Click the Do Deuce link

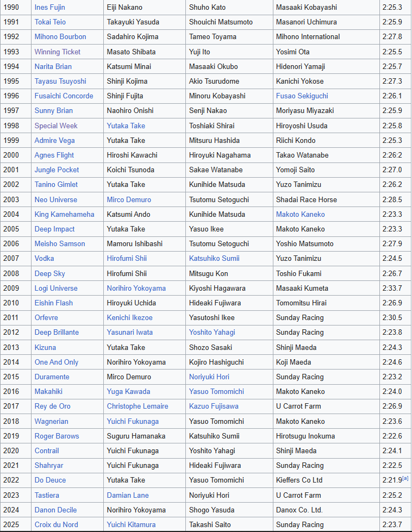[x=50, y=480]
